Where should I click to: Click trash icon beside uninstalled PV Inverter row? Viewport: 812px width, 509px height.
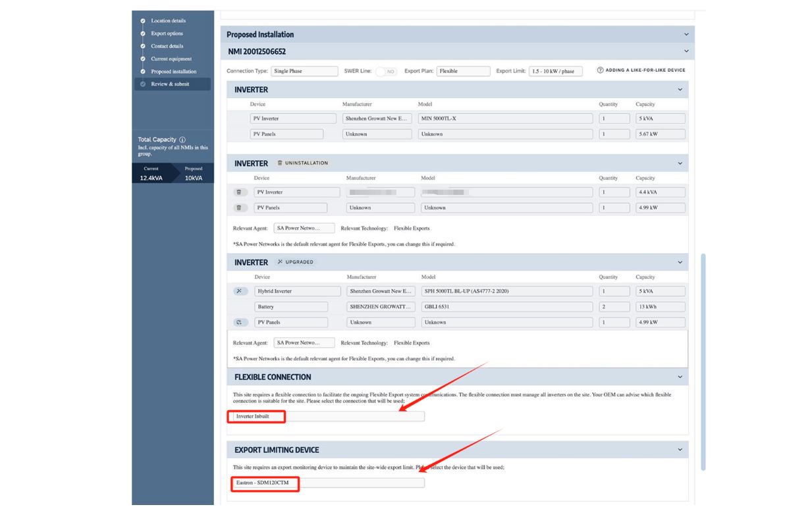click(238, 192)
